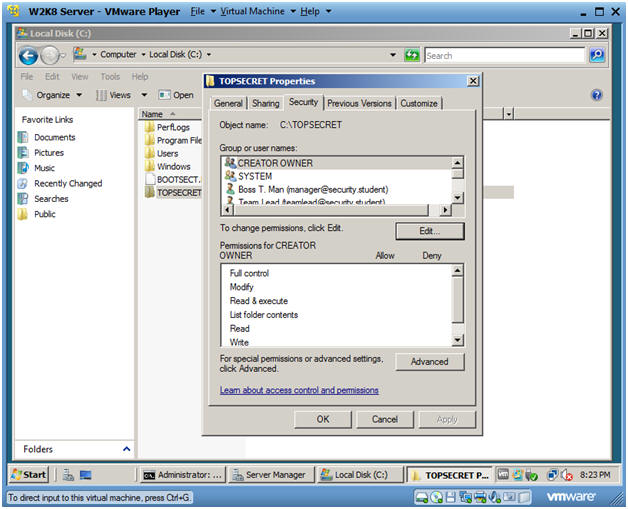The width and height of the screenshot is (628, 509).
Task: Click dropdown arrow after Local Disk (C:) breadcrumb
Action: (x=209, y=54)
